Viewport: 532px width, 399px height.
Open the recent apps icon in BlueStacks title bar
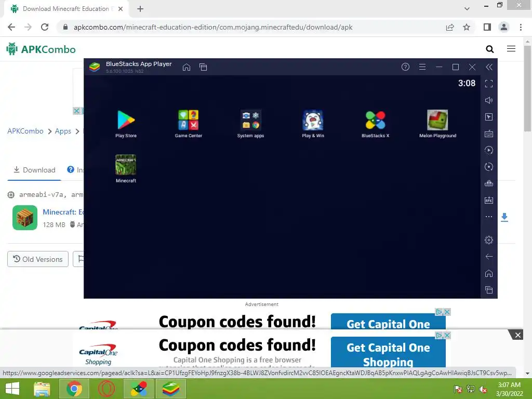pyautogui.click(x=203, y=67)
